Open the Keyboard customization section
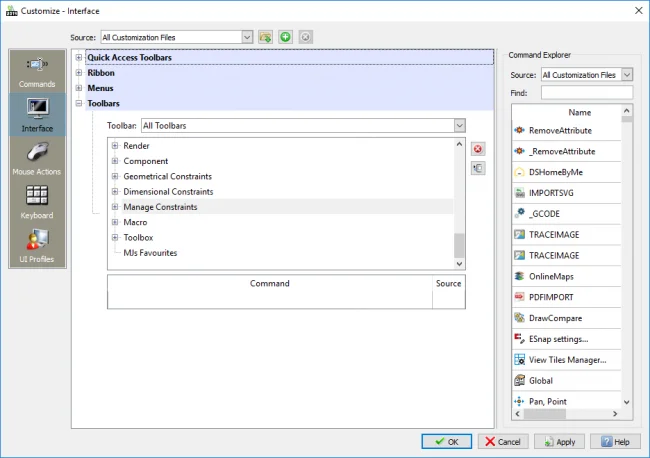 click(x=37, y=202)
